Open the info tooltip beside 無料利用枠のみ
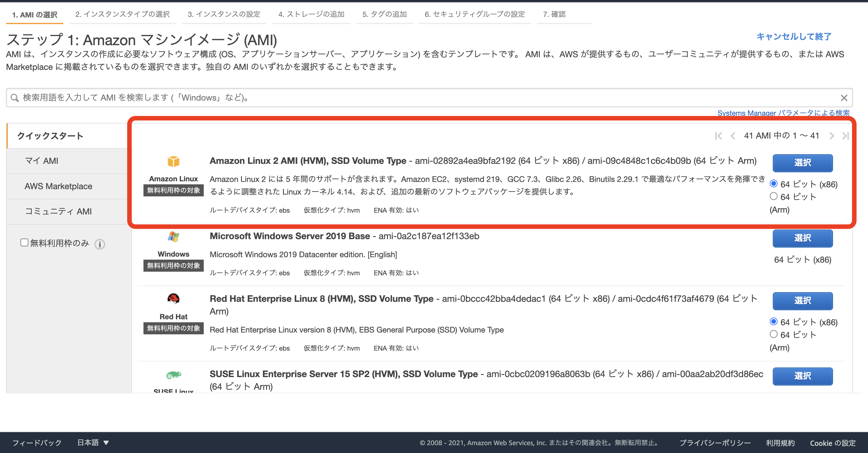 [x=100, y=243]
